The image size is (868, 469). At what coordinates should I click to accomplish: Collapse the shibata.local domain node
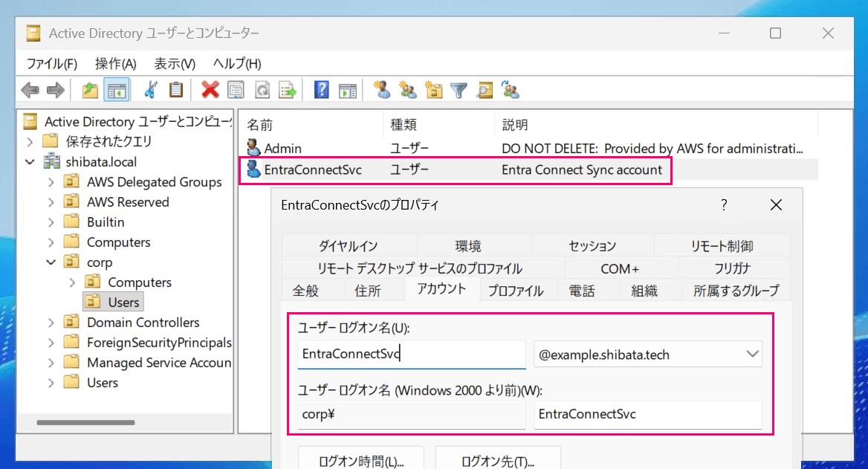coord(30,162)
